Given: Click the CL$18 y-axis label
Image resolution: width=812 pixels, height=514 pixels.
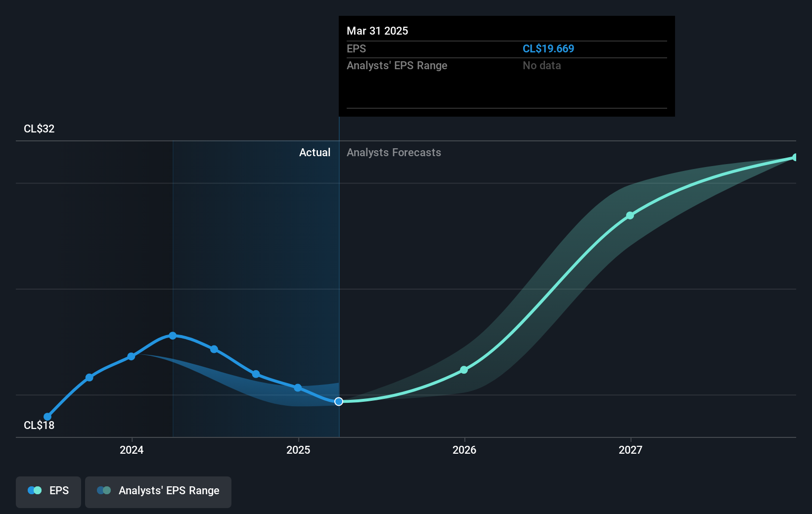Looking at the screenshot, I should (x=39, y=425).
